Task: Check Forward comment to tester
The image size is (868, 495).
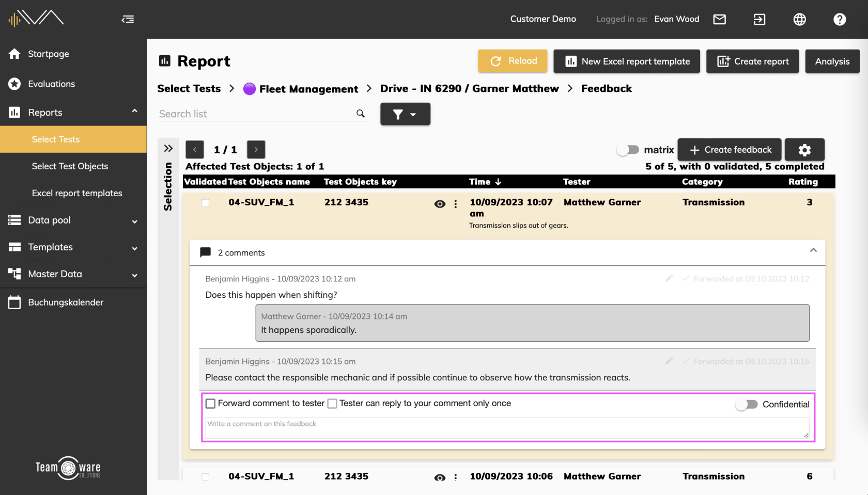Action: pos(210,404)
